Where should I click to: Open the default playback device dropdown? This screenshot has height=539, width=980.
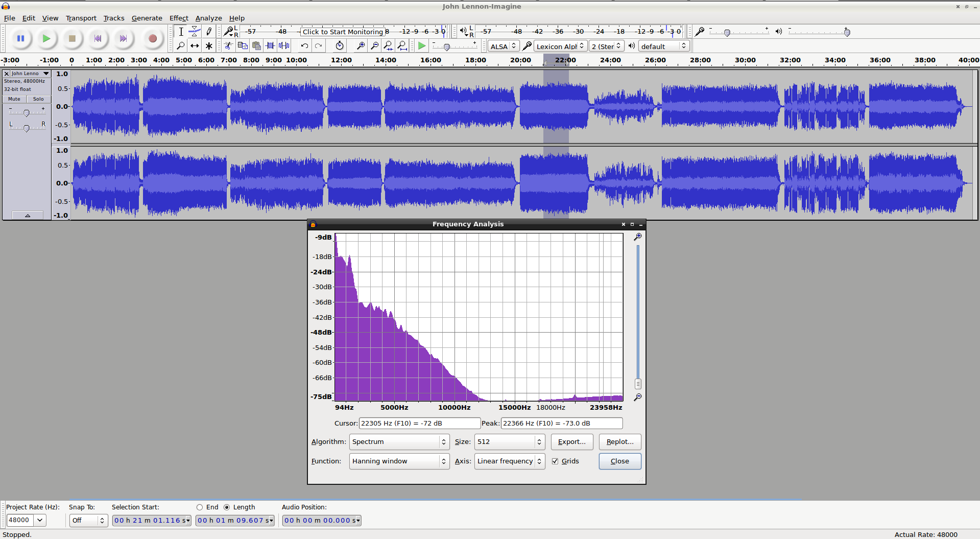pyautogui.click(x=664, y=46)
